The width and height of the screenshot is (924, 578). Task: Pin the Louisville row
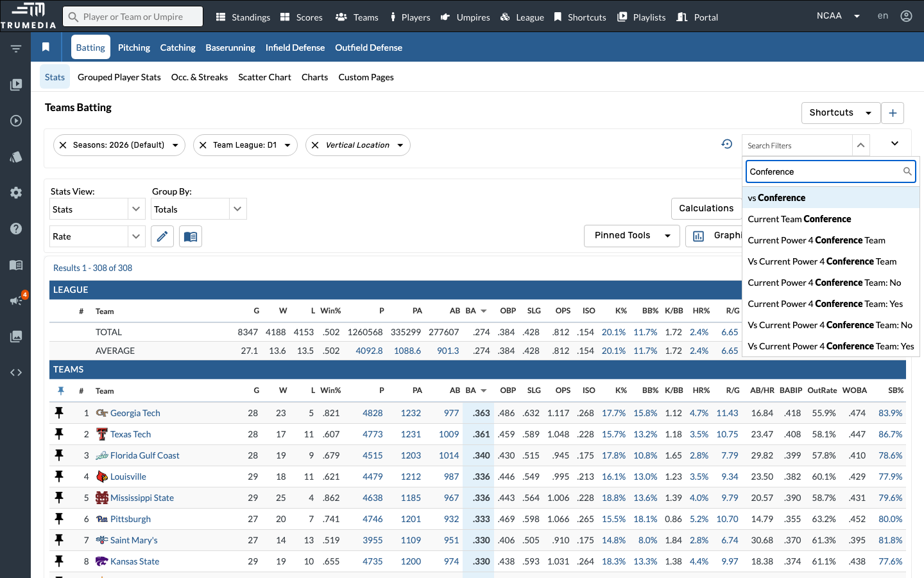[59, 477]
